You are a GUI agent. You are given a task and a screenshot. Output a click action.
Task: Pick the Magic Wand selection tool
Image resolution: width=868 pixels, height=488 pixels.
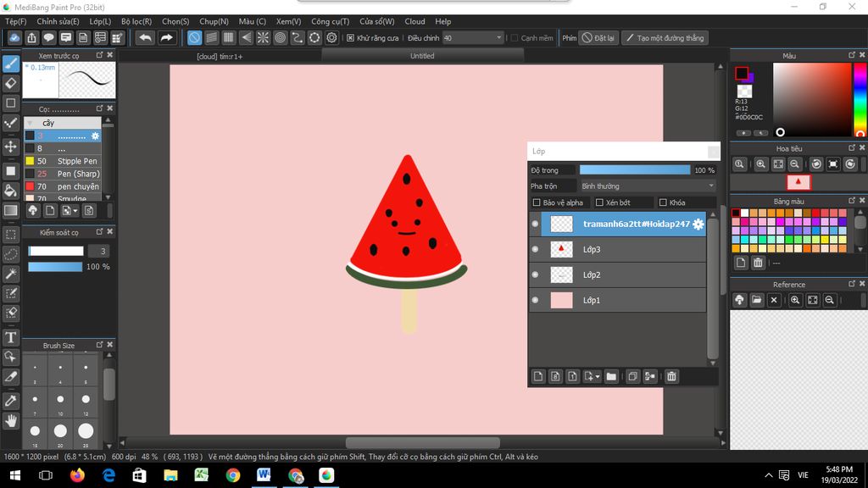11,274
